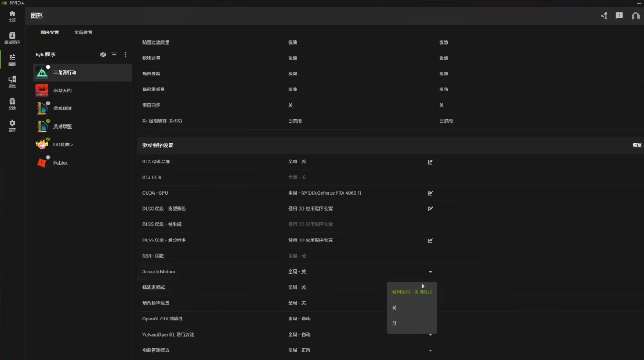Open the 兑换 redeem icon in sidebar
Screen dimensions: 644x360
[12, 102]
